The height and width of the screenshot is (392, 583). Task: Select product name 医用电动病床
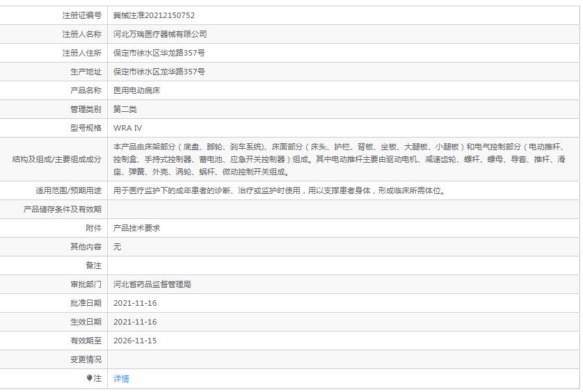click(137, 90)
